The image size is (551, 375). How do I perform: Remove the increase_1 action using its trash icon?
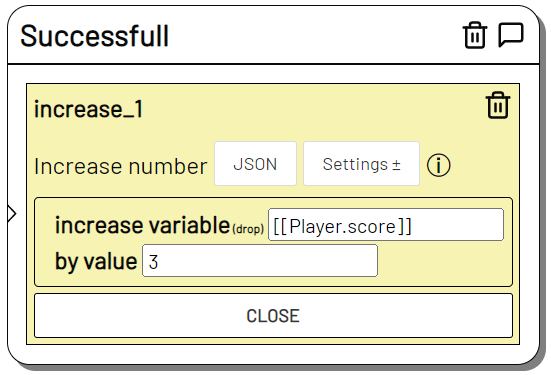pos(498,105)
